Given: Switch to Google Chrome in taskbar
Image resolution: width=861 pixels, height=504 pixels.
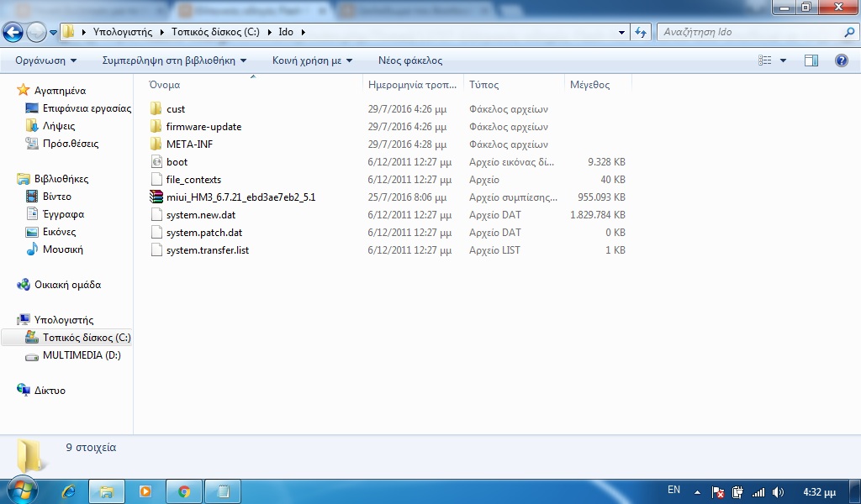Looking at the screenshot, I should (x=184, y=491).
